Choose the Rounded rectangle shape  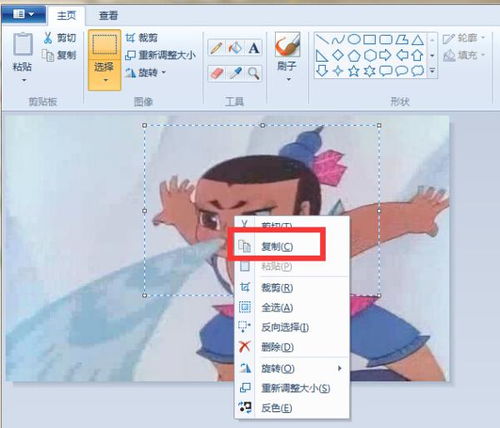coord(386,40)
